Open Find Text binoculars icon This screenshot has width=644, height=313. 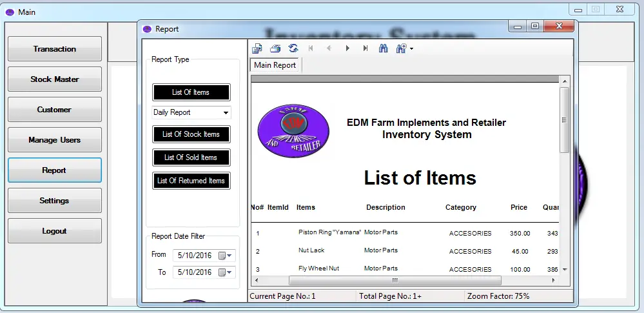tap(383, 48)
